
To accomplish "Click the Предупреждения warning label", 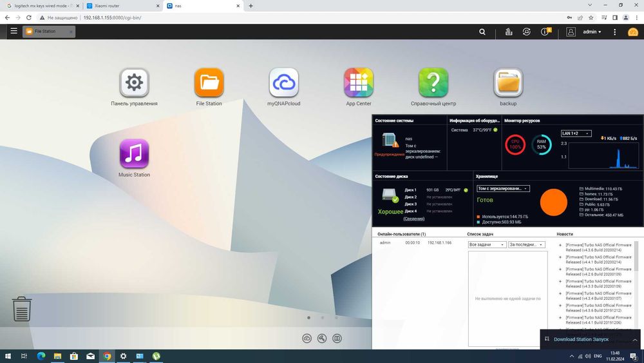I will pos(390,154).
